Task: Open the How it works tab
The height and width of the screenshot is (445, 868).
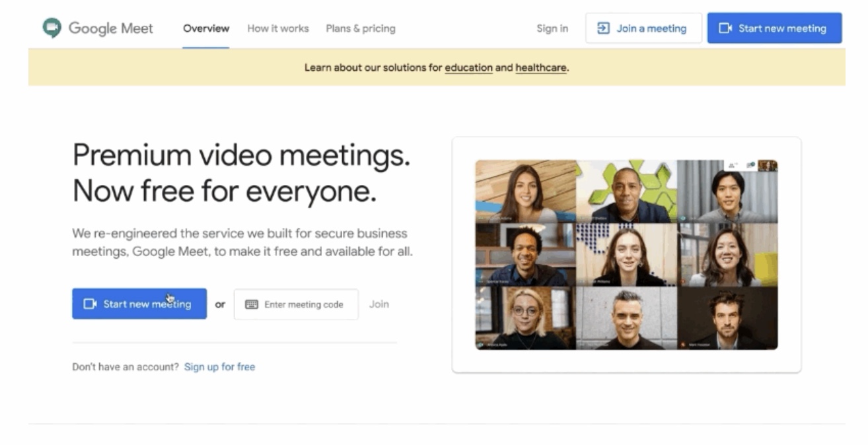Action: [277, 28]
